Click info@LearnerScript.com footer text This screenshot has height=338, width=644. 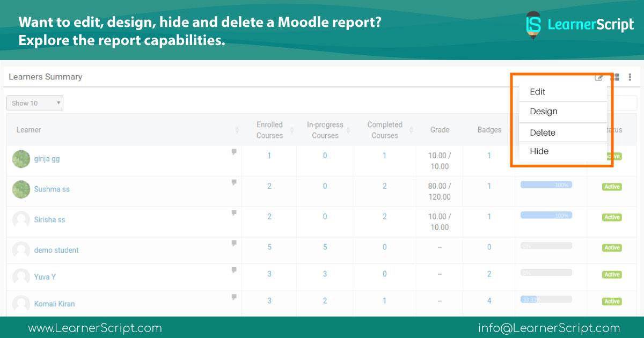[x=549, y=328]
